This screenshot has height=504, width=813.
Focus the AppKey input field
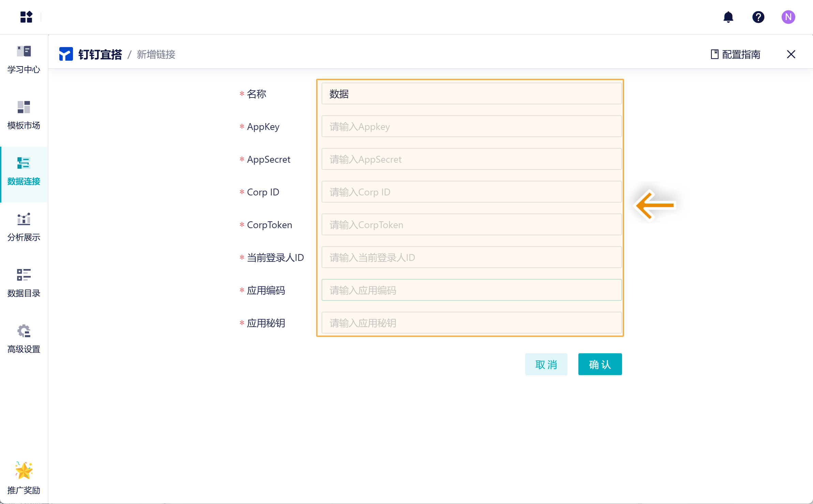[x=471, y=127]
